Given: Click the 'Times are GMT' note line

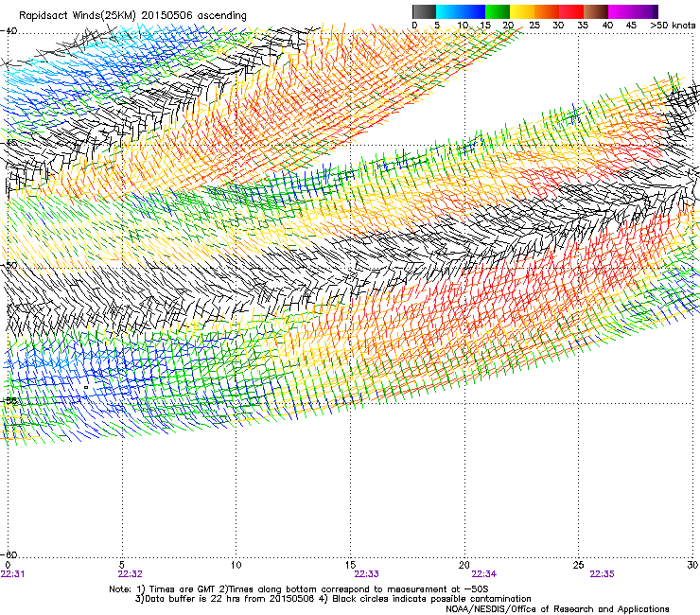Looking at the screenshot, I should point(299,589).
